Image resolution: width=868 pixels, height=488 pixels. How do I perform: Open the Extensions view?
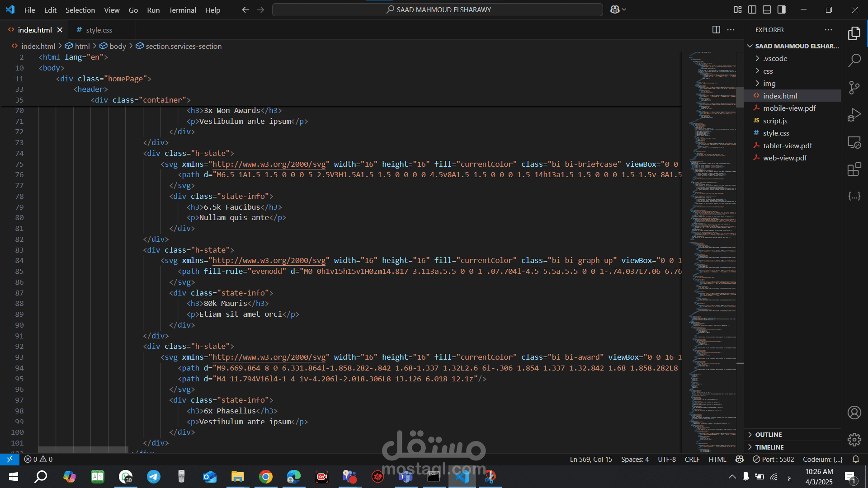[854, 169]
